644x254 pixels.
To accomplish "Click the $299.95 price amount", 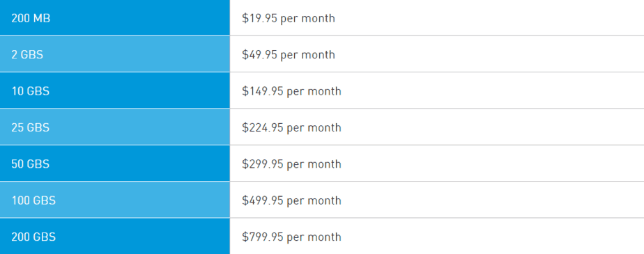I will [x=263, y=164].
